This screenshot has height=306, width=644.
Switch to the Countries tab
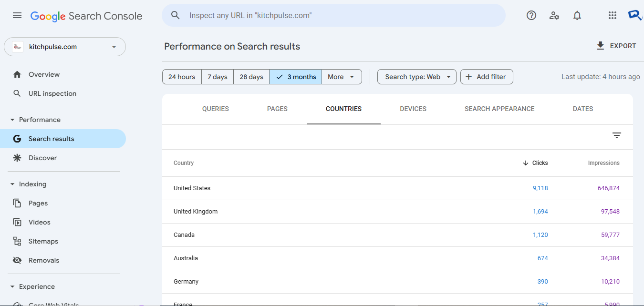[x=343, y=109]
